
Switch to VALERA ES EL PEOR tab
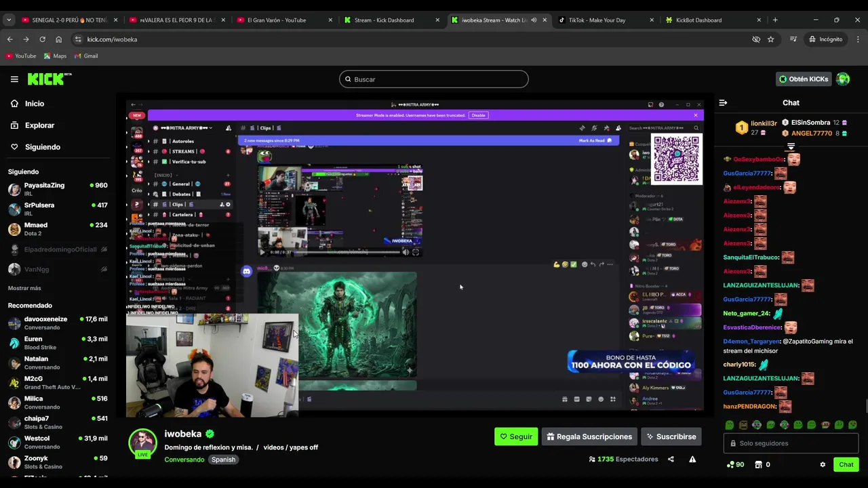(x=177, y=20)
